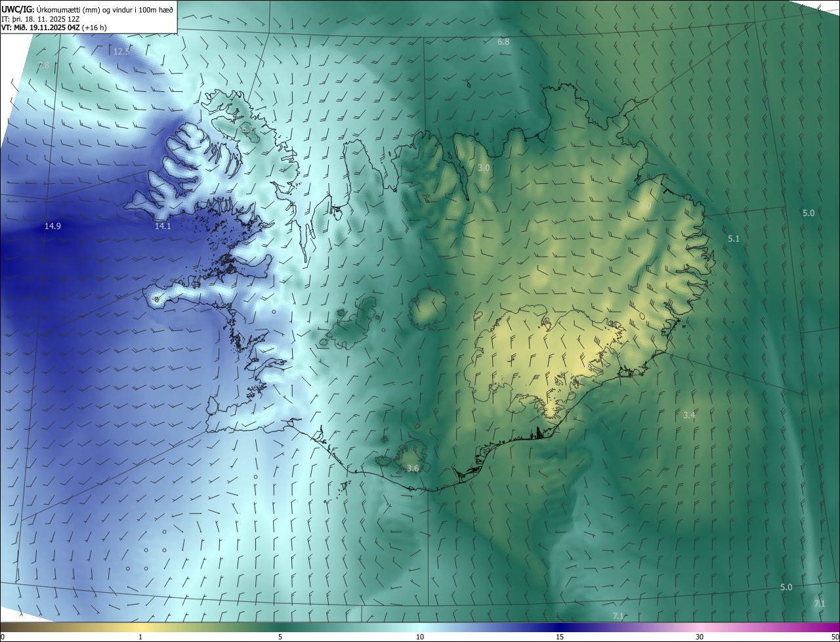Click the '3.0' value label in north Iceland
Viewport: 840px width, 642px height.
(x=484, y=168)
